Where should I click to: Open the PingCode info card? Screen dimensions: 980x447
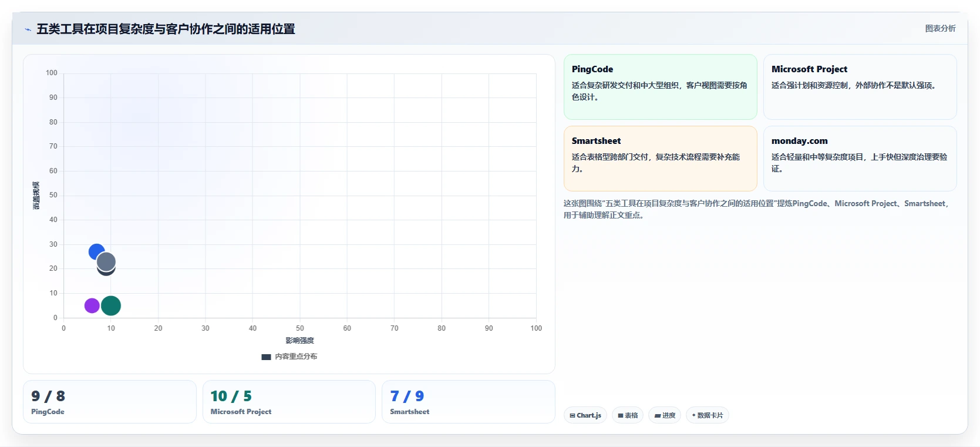click(x=660, y=87)
